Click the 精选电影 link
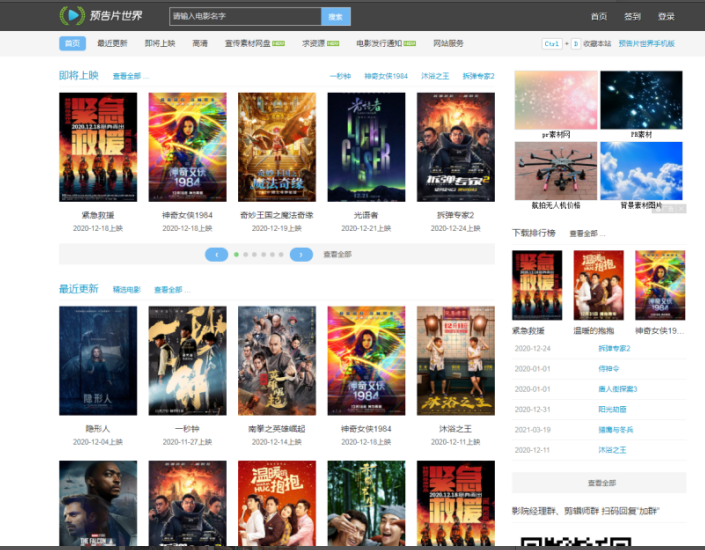This screenshot has height=550, width=705. tap(127, 290)
